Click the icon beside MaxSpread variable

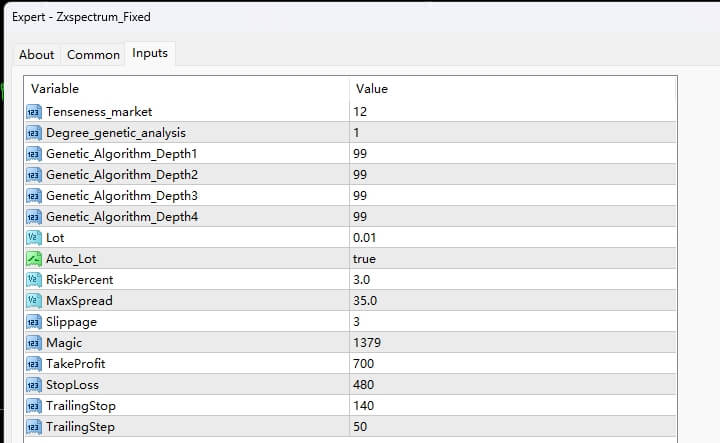[x=34, y=300]
